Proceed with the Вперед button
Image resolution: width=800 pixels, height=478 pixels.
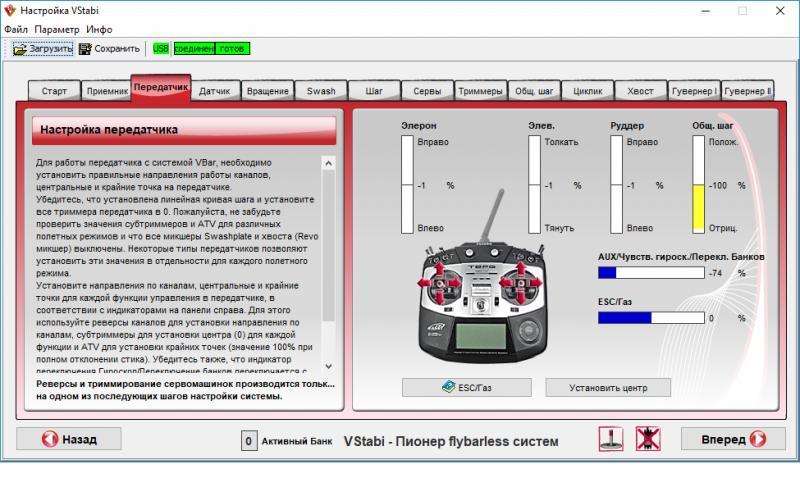pyautogui.click(x=733, y=439)
